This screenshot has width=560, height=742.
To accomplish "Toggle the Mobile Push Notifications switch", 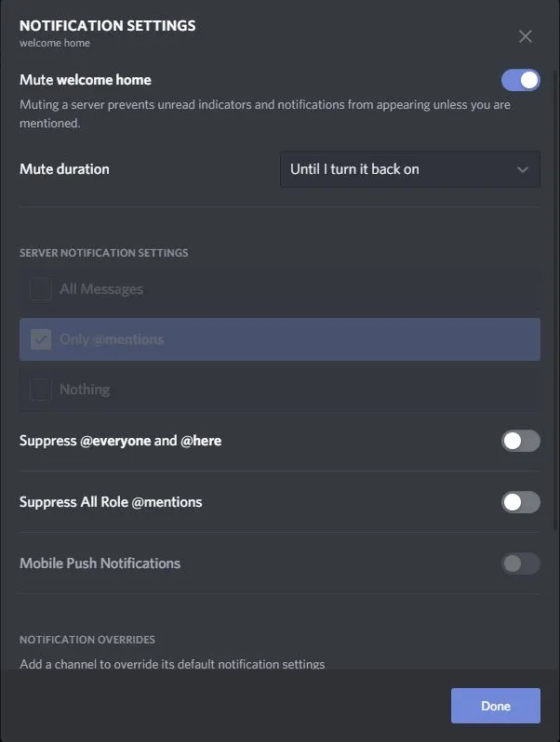I will coord(520,563).
